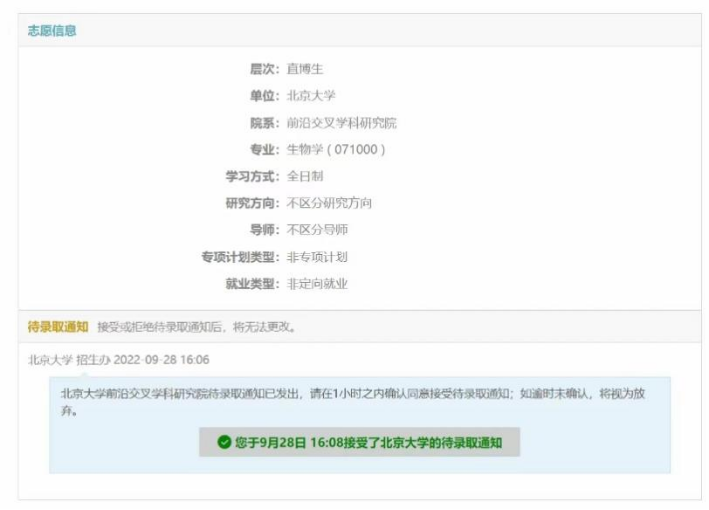709x510 pixels.
Task: Click the 前沿交叉学科研究院 department value
Action: point(341,123)
